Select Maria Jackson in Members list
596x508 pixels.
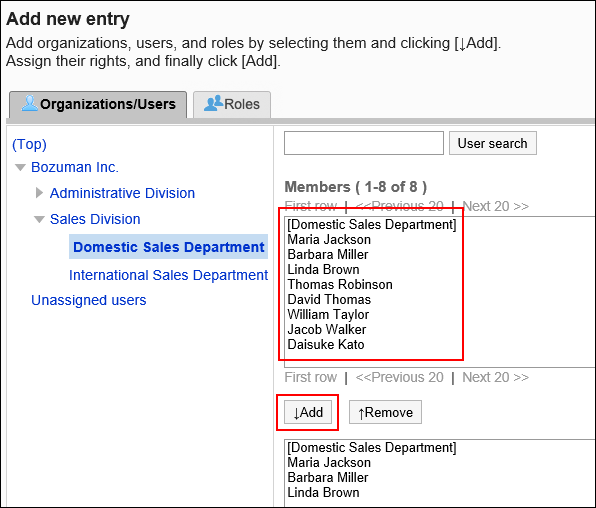(x=329, y=240)
